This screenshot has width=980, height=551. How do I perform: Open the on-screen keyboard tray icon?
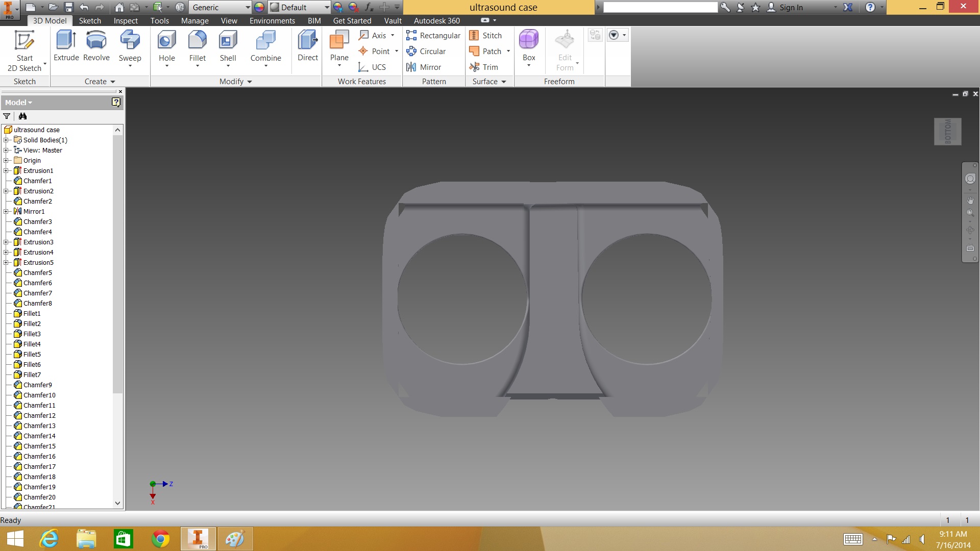click(x=853, y=539)
